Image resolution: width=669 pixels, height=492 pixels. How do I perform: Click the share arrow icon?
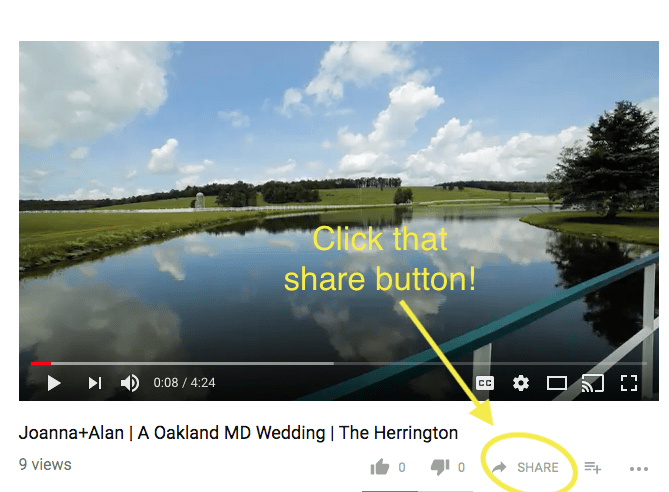(499, 467)
